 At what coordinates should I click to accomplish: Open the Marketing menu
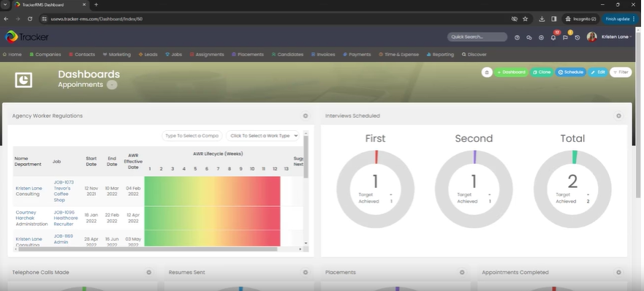click(x=117, y=54)
